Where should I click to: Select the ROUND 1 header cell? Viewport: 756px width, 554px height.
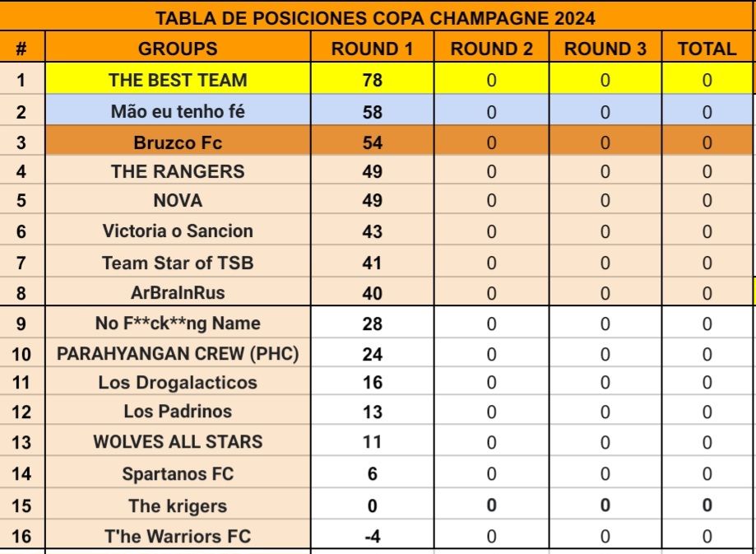coord(372,48)
